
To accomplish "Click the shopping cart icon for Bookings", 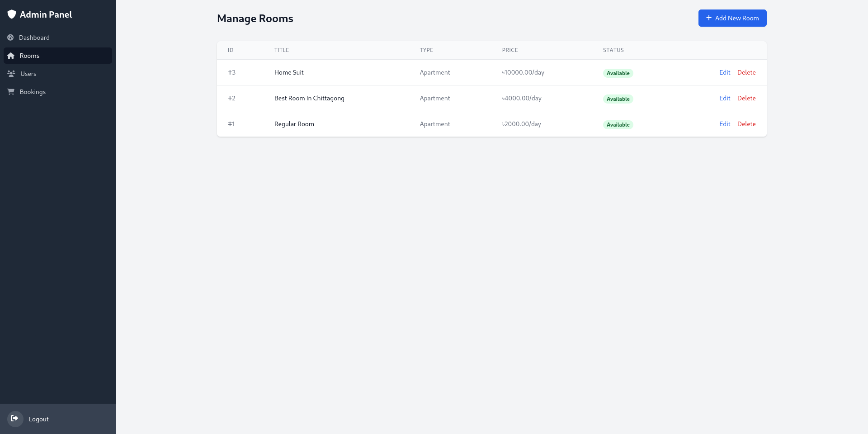I will click(10, 91).
